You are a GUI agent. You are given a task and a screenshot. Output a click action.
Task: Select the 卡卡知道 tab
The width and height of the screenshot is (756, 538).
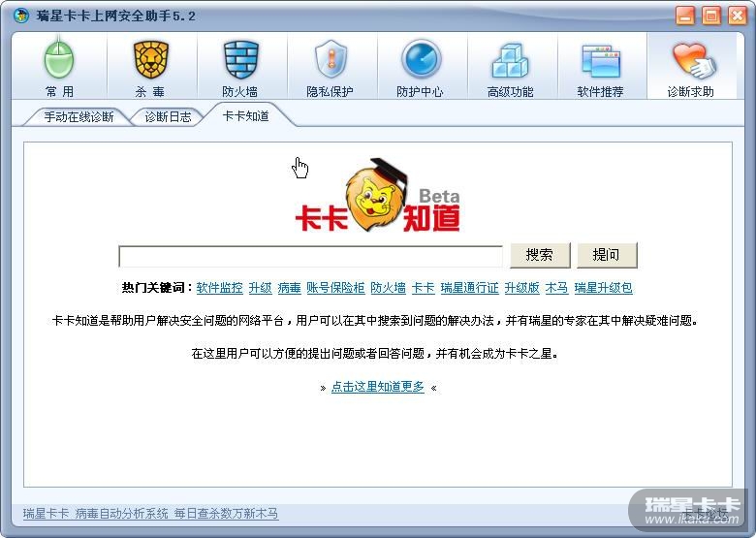[x=245, y=116]
